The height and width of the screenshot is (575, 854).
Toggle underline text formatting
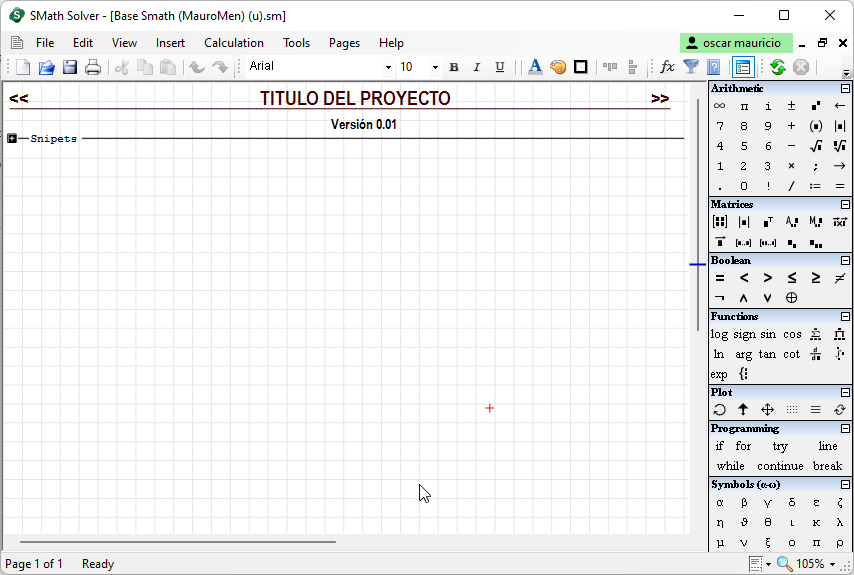pyautogui.click(x=499, y=67)
